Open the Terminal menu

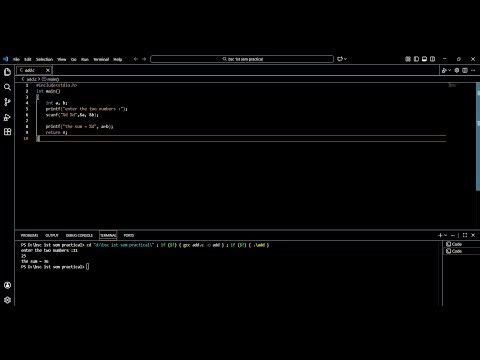[101, 59]
